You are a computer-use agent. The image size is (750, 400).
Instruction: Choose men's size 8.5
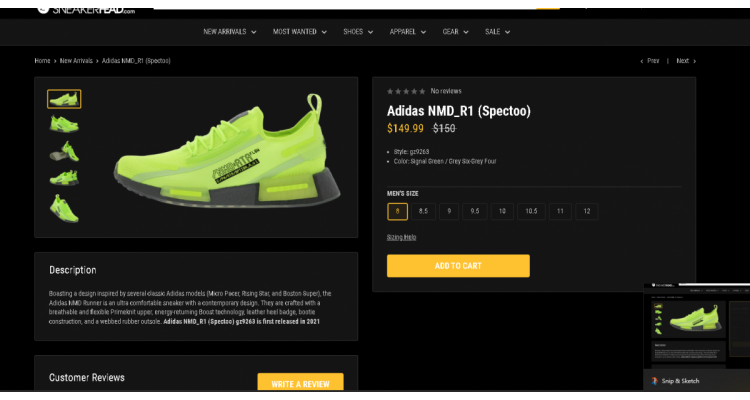pyautogui.click(x=423, y=211)
